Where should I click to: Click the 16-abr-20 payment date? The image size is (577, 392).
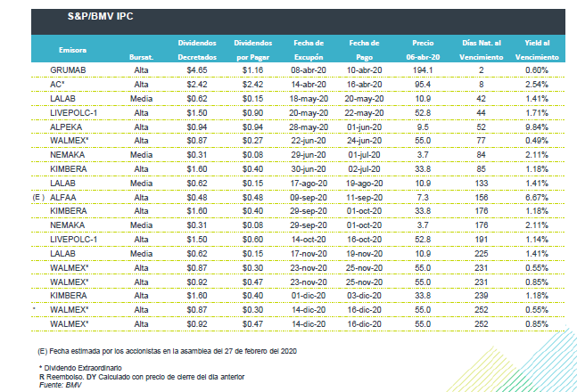click(364, 85)
